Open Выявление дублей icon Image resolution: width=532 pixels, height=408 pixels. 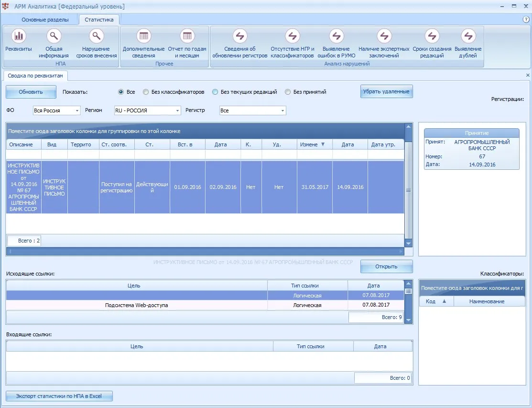point(468,36)
